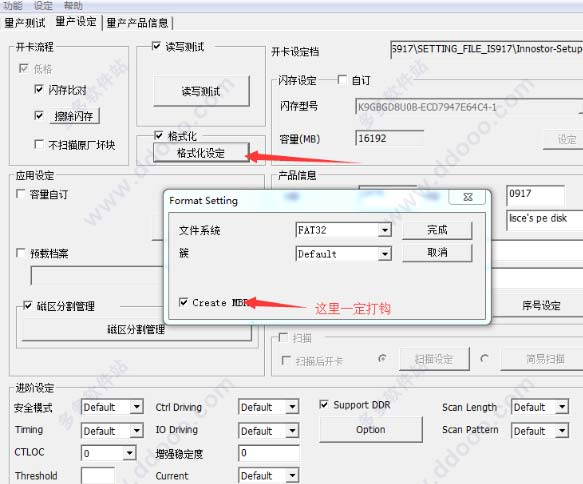Open the CTLOC dropdown
The image size is (583, 484).
(129, 453)
